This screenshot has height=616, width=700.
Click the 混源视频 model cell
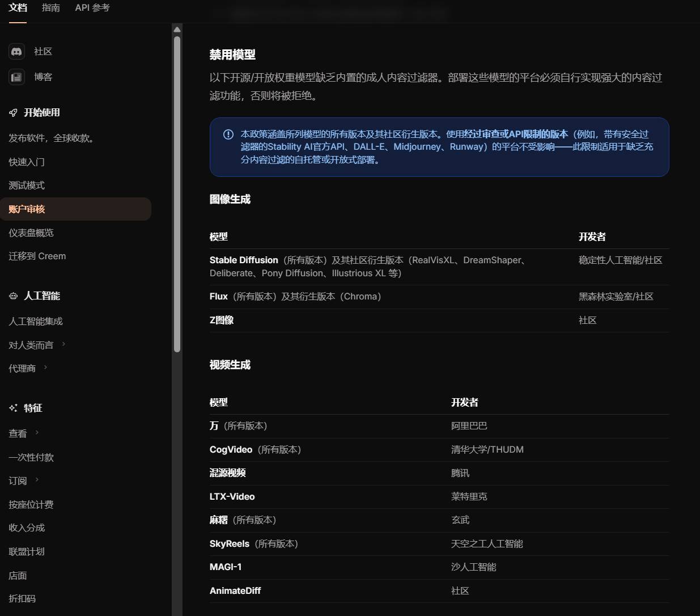click(228, 472)
